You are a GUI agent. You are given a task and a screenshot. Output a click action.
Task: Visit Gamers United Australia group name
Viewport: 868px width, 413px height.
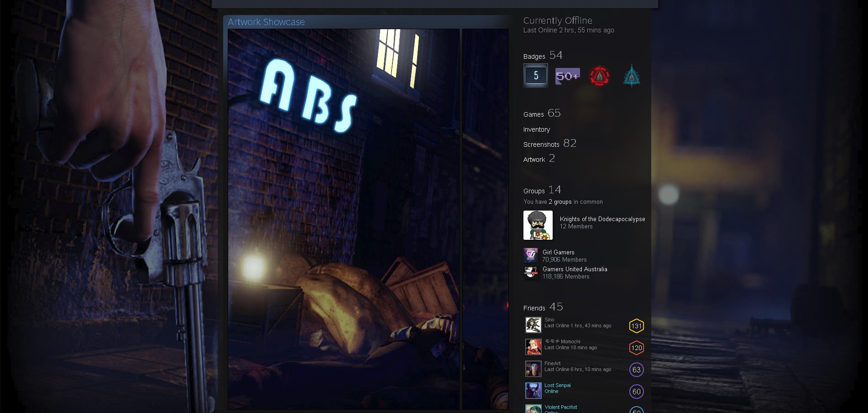(x=575, y=269)
